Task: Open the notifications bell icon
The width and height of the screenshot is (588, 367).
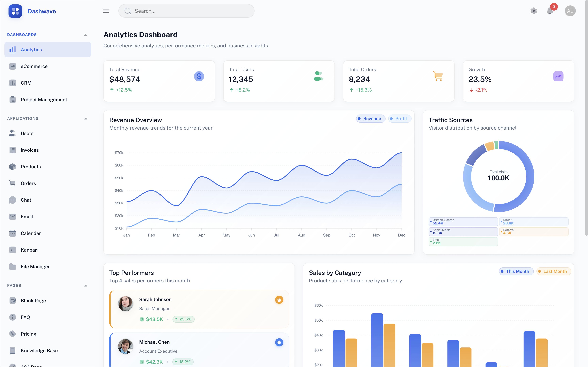Action: [x=550, y=11]
